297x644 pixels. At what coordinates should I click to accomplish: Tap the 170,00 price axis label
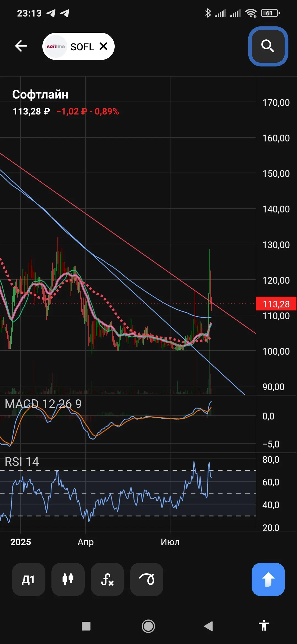[276, 103]
